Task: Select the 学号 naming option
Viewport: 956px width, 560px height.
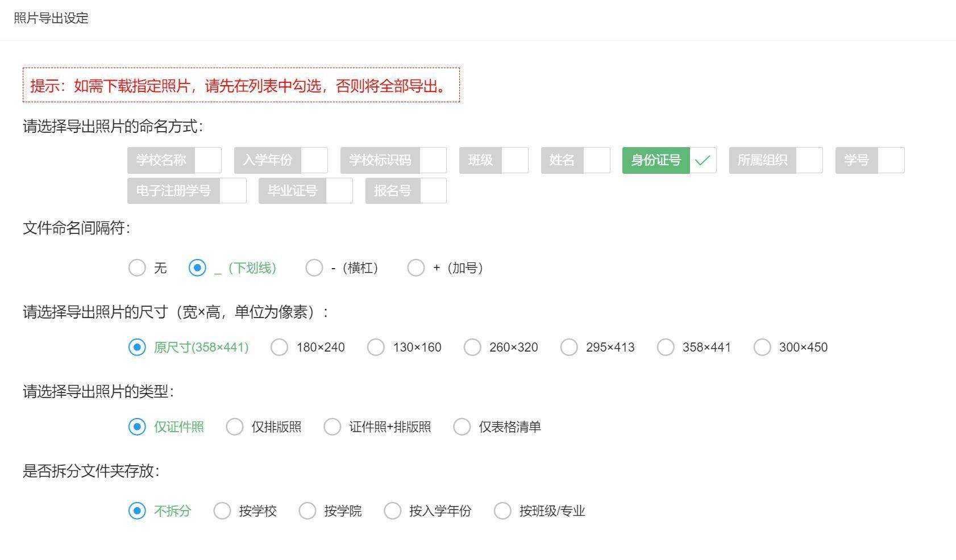Action: [x=855, y=160]
